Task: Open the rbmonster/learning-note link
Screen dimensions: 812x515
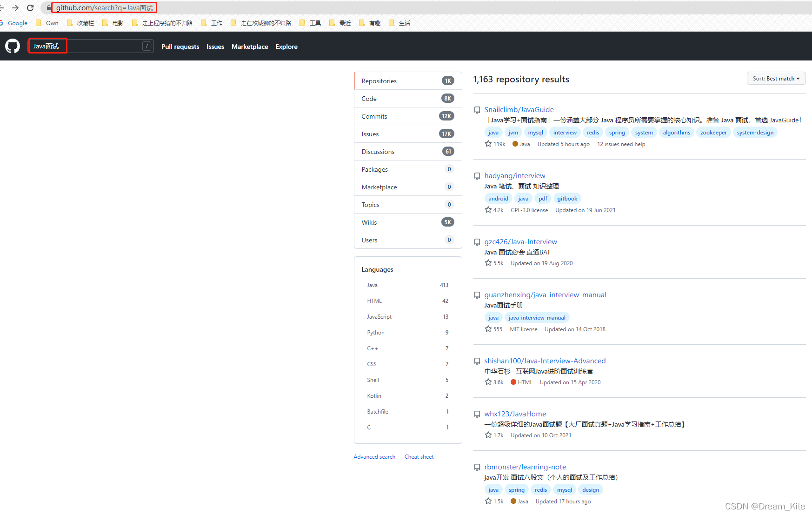Action: 525,467
